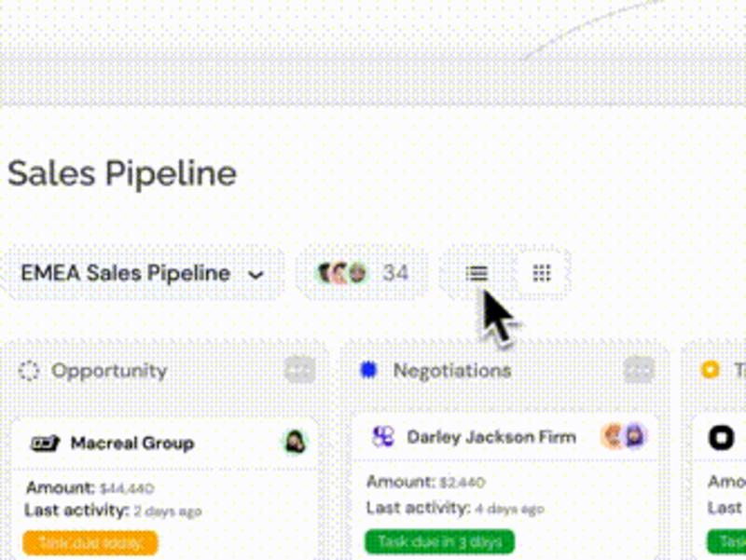Open the team members avatars group

point(343,273)
